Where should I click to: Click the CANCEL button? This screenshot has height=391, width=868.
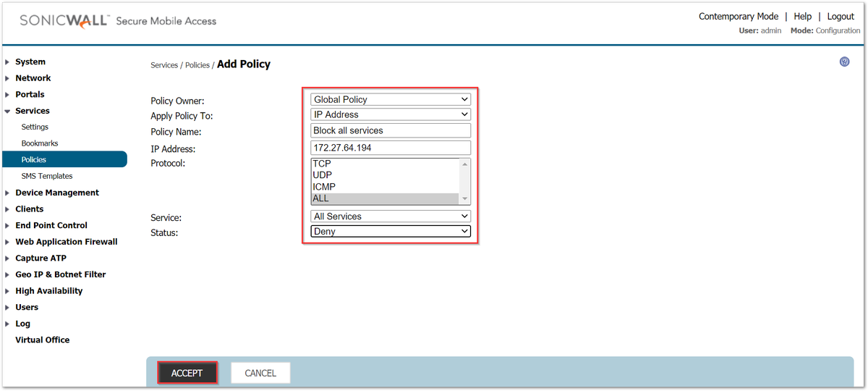(x=260, y=373)
